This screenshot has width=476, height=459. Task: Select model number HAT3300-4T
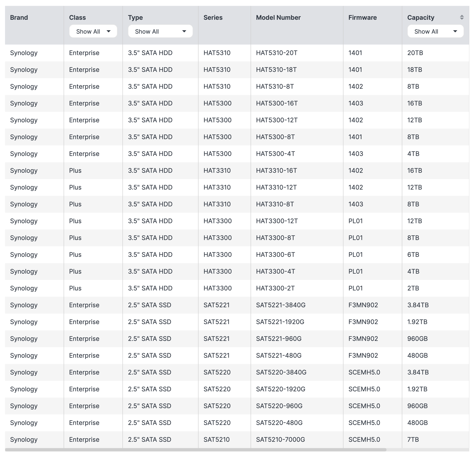tap(275, 271)
